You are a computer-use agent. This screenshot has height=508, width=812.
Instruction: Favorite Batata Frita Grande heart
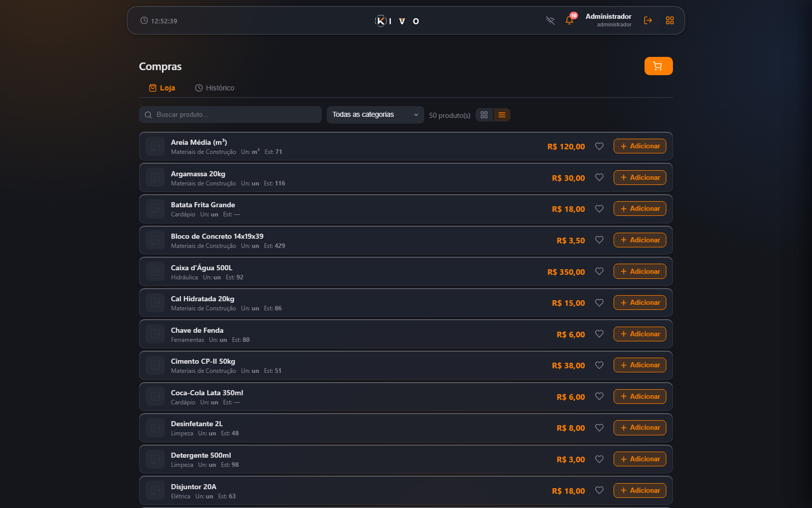coord(599,209)
